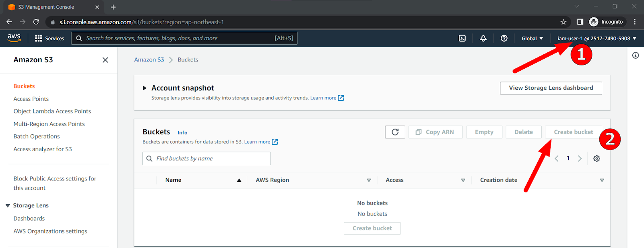Viewport: 644px width, 248px height.
Task: Click the Empty button
Action: coord(484,132)
